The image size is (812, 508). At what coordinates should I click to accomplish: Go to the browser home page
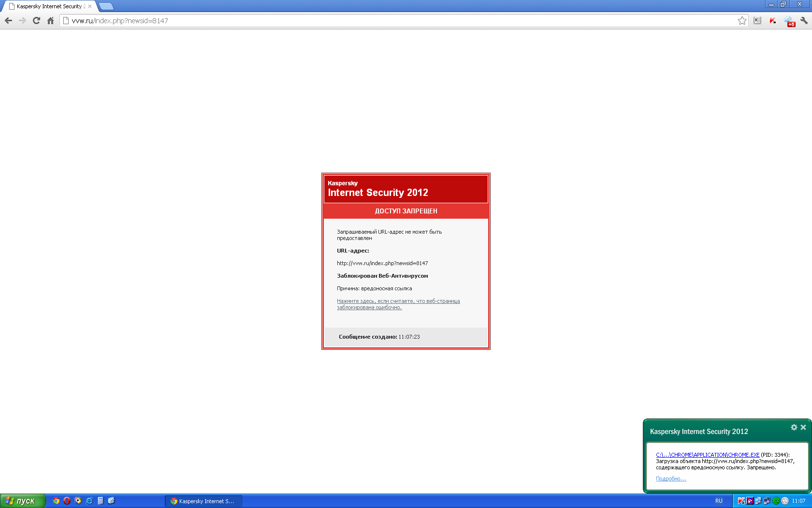(50, 20)
